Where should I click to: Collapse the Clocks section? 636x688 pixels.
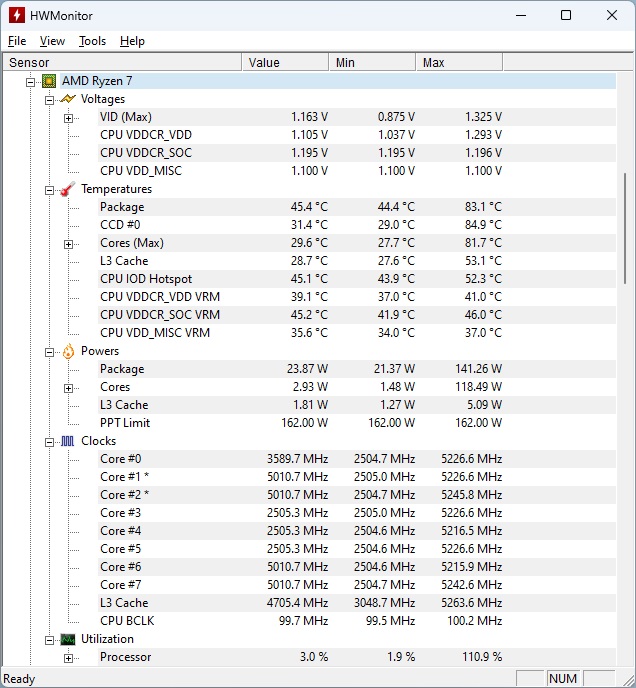pyautogui.click(x=50, y=442)
